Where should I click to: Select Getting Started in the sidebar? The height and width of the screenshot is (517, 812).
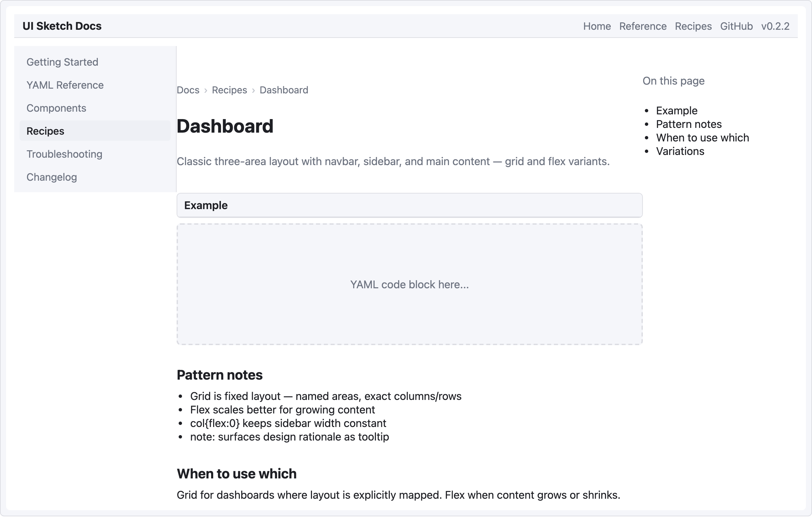(62, 62)
